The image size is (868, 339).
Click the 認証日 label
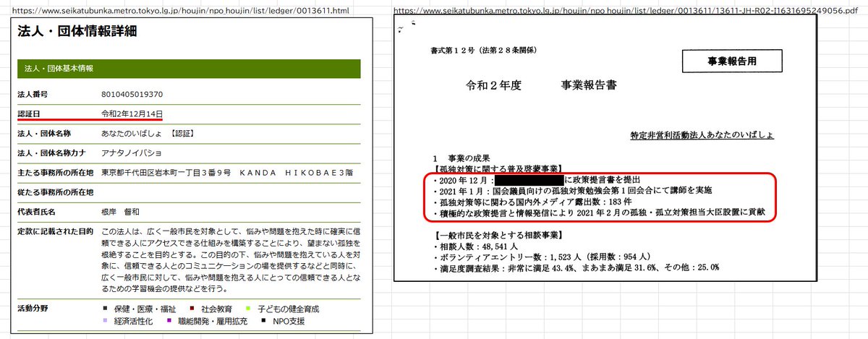(x=28, y=114)
